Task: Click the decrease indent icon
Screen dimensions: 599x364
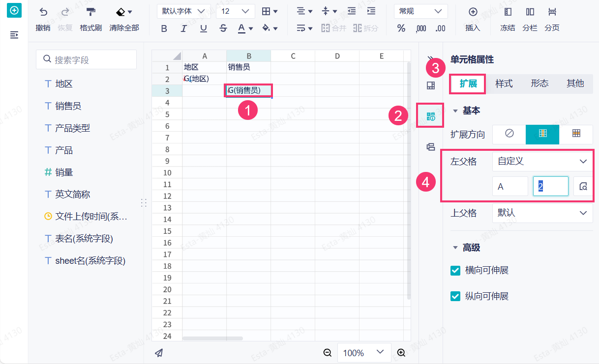Action: [x=352, y=11]
